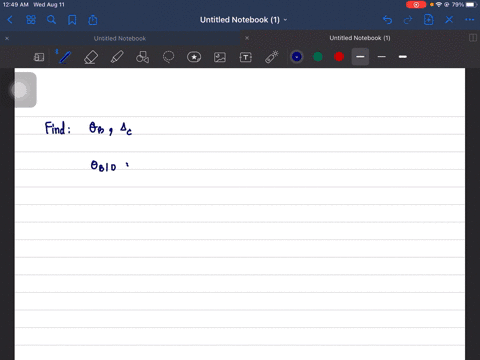Tap the screen recording indicator in status bar
Viewport: 480px width, 360px height.
[416, 5]
